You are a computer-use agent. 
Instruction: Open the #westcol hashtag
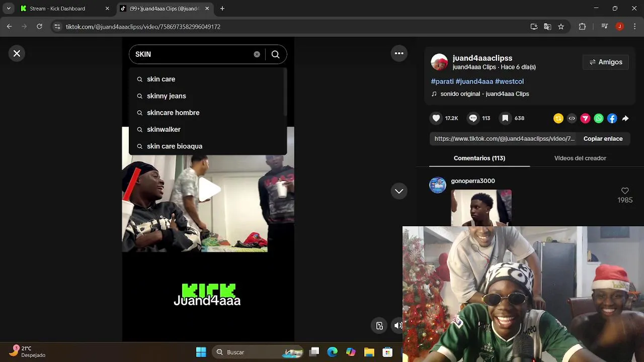[x=509, y=81]
